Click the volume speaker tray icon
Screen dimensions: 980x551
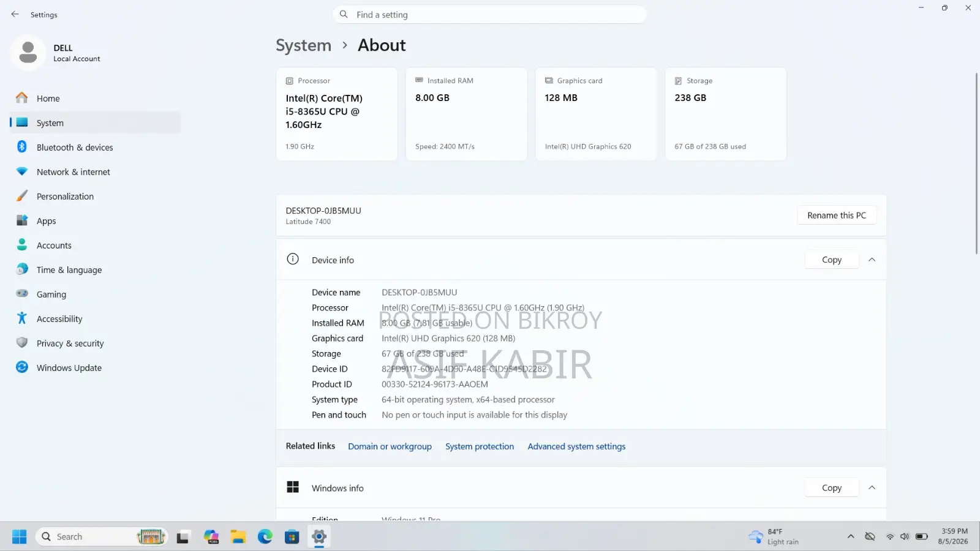click(x=905, y=537)
